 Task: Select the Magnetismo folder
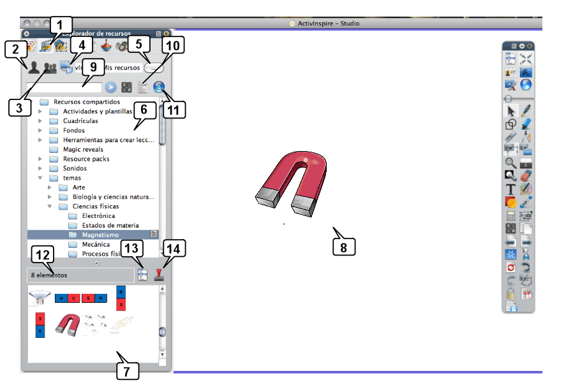(100, 235)
